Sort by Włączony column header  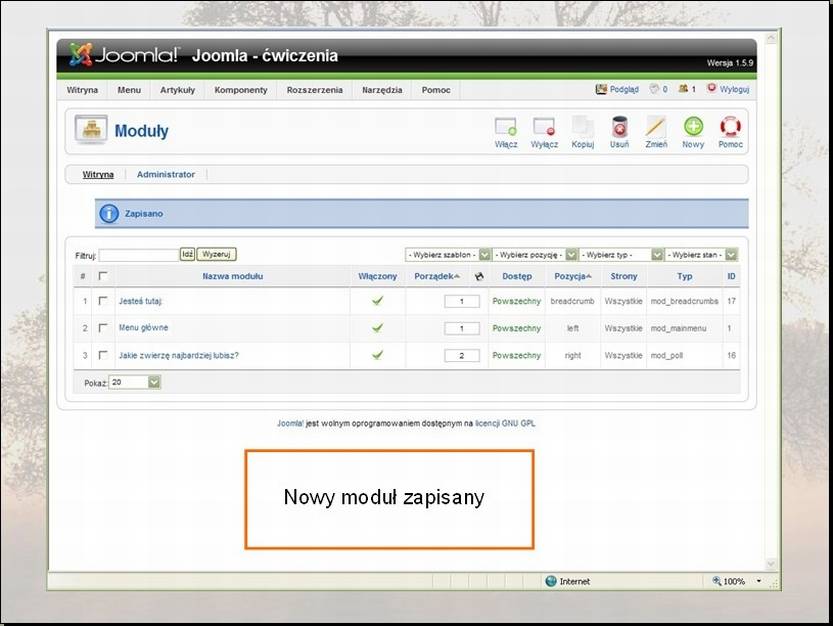377,276
